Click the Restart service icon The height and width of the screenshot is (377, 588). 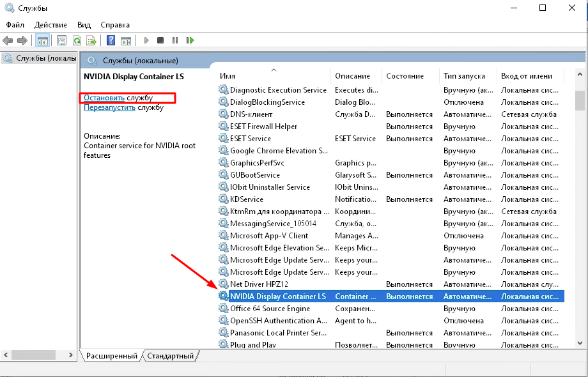(190, 40)
